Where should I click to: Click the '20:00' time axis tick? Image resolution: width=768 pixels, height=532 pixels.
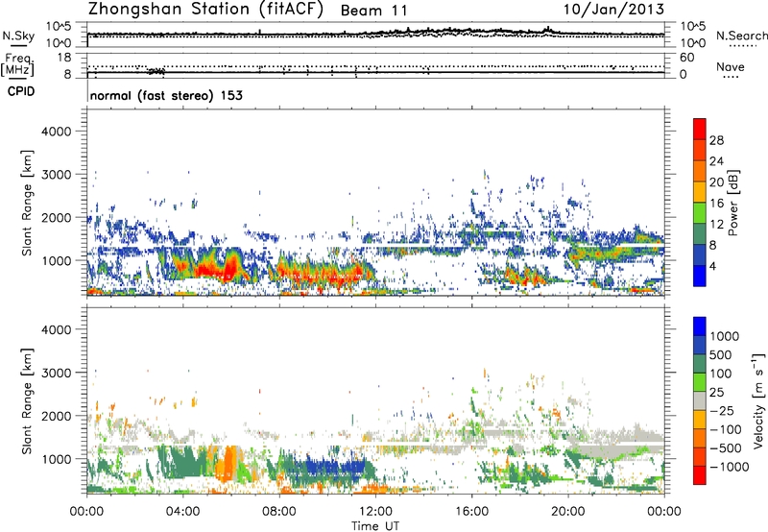[x=568, y=512]
